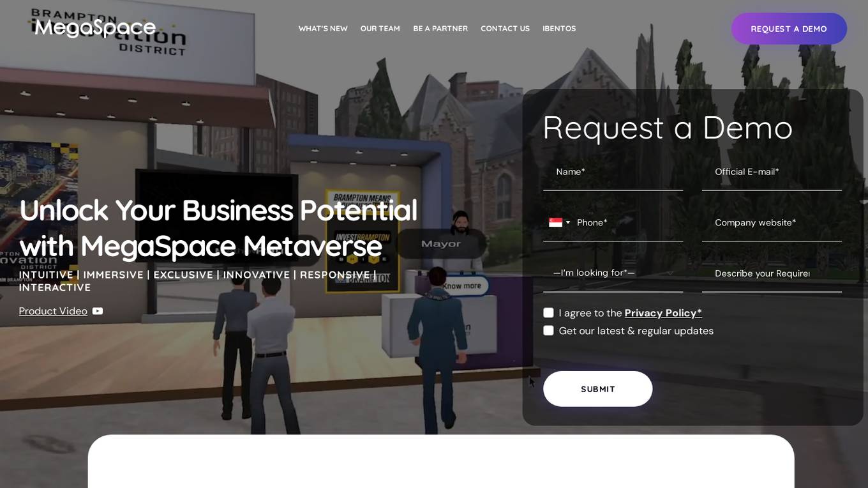The height and width of the screenshot is (488, 868).
Task: Open the country flag code selector
Action: (x=560, y=222)
